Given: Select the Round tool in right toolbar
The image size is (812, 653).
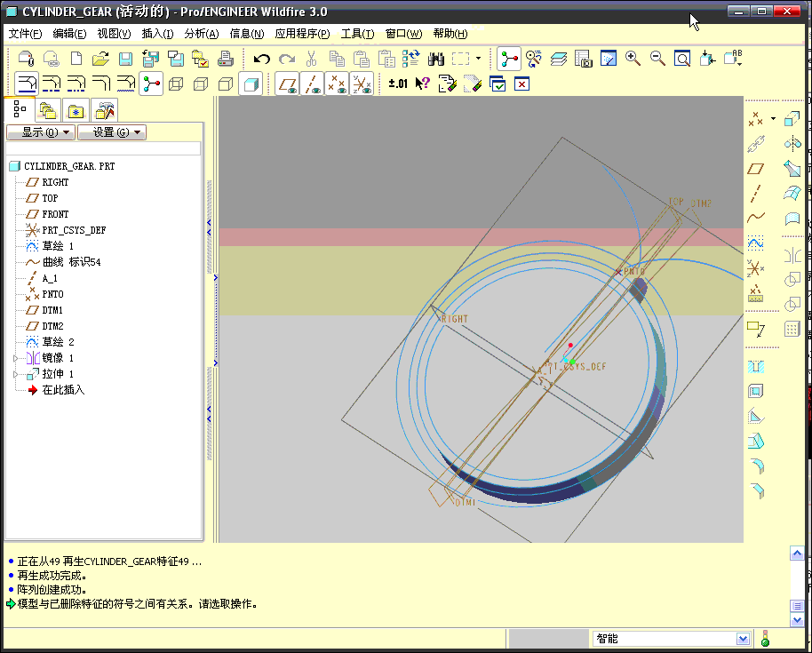Looking at the screenshot, I should (x=757, y=466).
